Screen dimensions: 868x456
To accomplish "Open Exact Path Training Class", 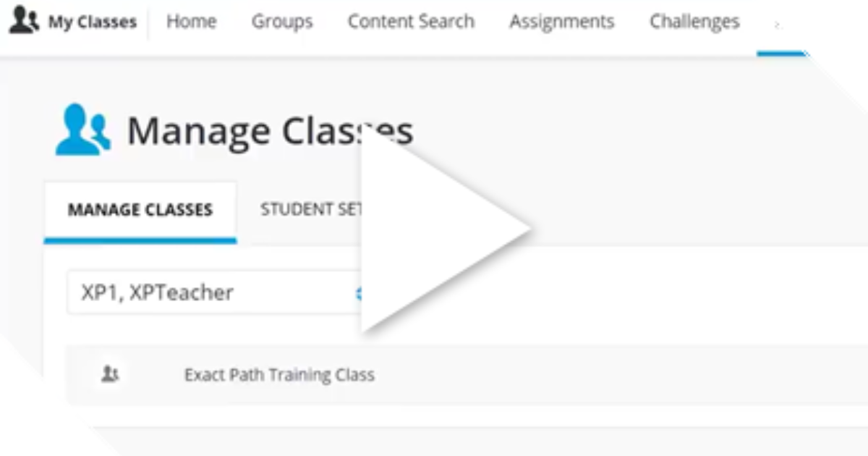I will point(279,375).
